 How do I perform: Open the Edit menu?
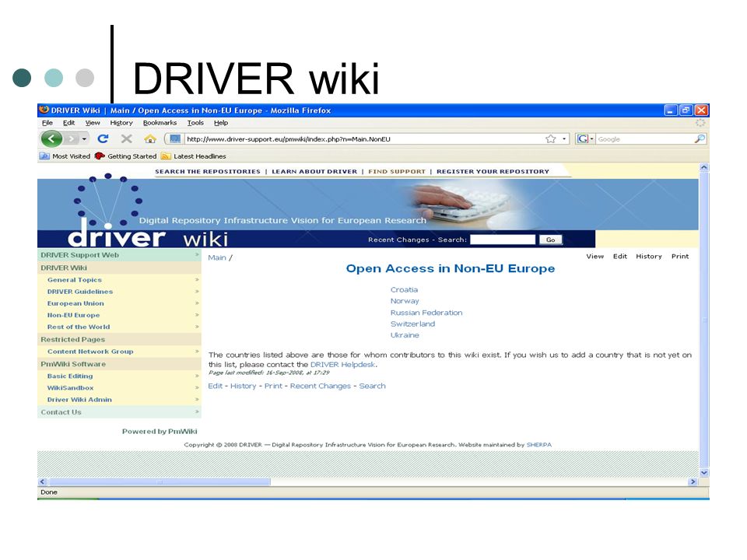click(x=69, y=123)
